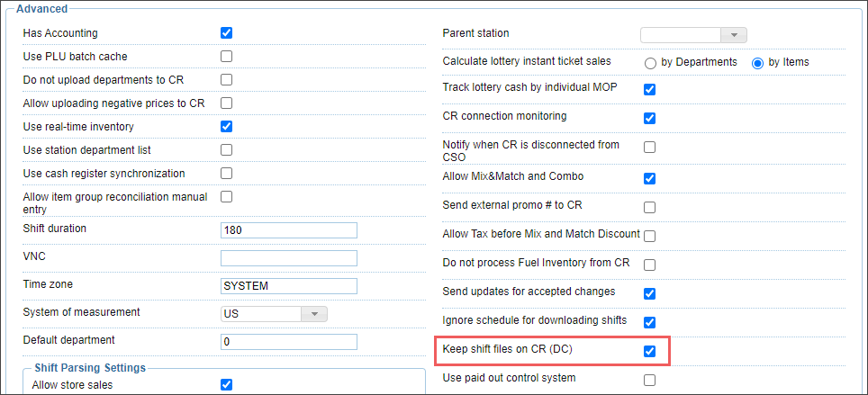Edit the Default department field
868x395 pixels.
click(x=289, y=342)
